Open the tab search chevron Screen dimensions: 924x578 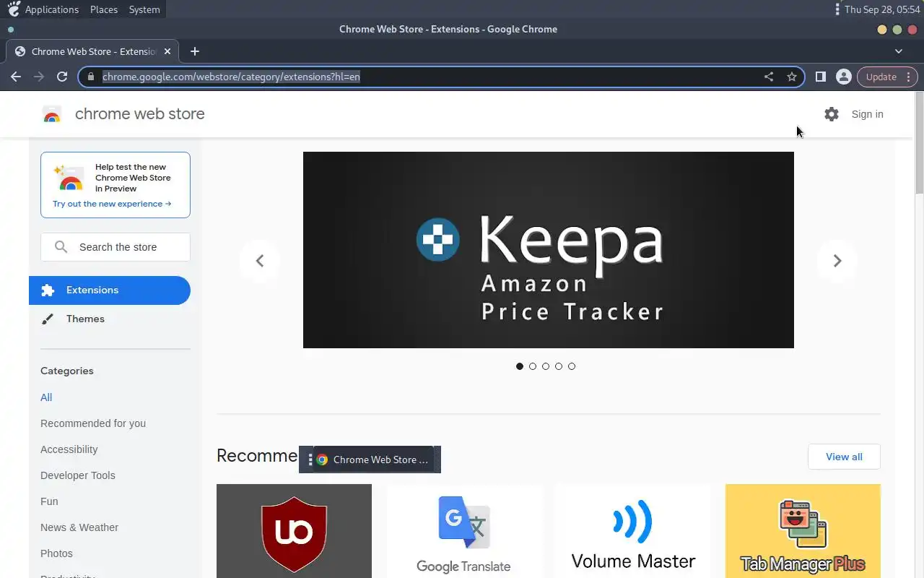(x=899, y=51)
